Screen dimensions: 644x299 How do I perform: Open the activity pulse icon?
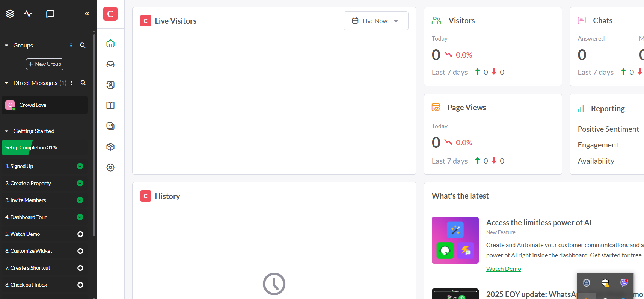(28, 14)
